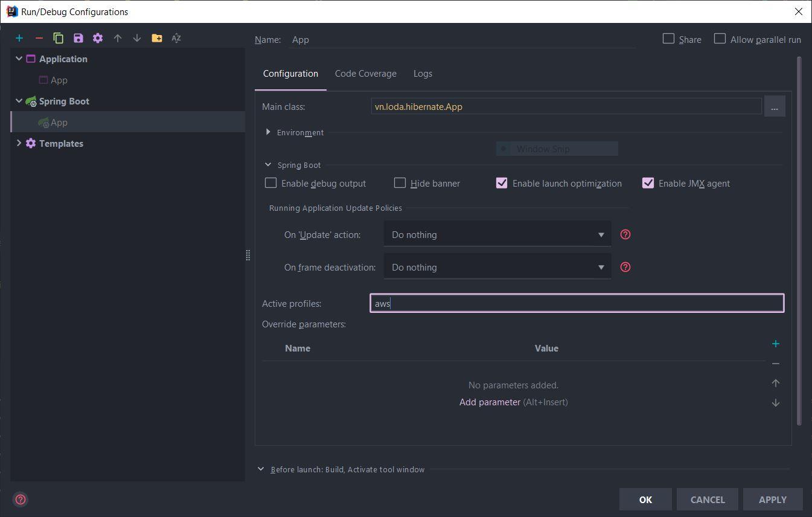812x517 pixels.
Task: Click help icon beside On 'Update' action
Action: point(625,234)
